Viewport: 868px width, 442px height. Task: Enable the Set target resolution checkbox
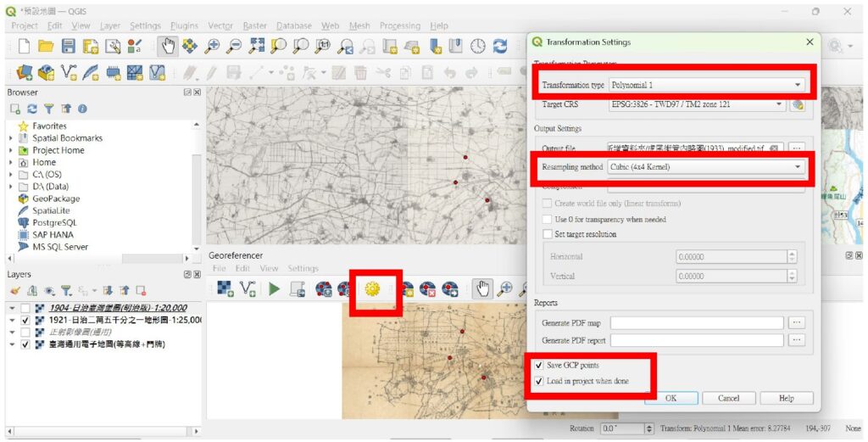pyautogui.click(x=547, y=234)
